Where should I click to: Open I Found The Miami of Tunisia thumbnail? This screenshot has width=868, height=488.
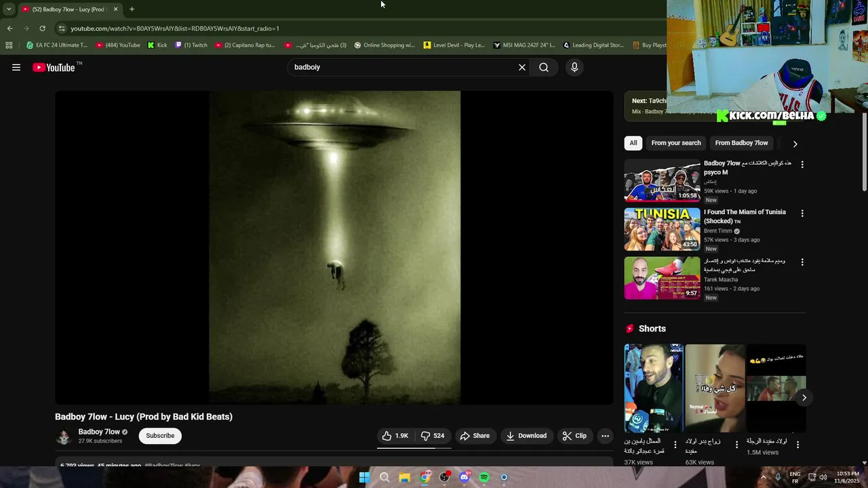coord(662,229)
